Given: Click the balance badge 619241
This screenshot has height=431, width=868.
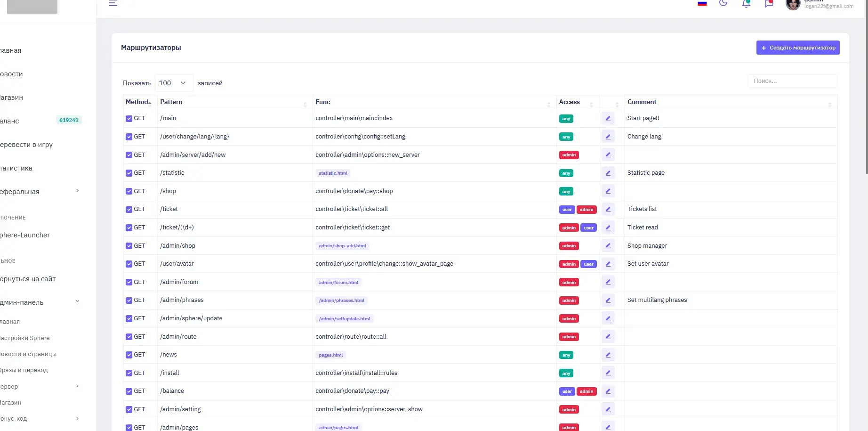Looking at the screenshot, I should coord(69,120).
